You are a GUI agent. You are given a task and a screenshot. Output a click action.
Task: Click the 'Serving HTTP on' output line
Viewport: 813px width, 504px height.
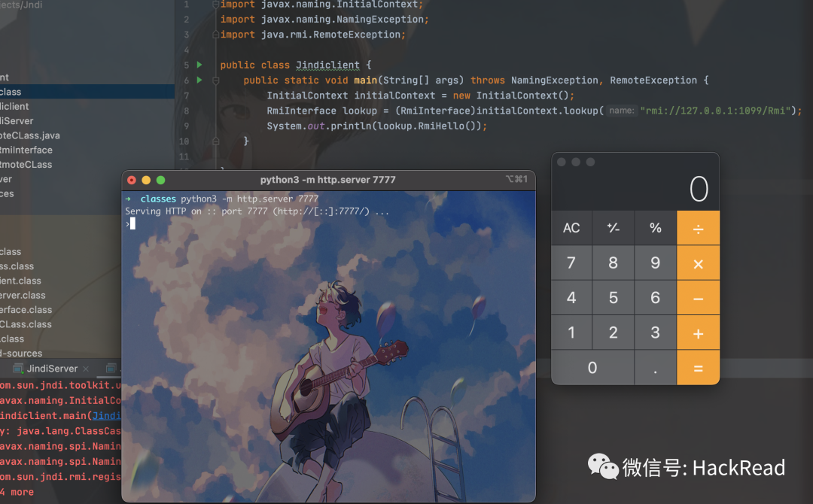pyautogui.click(x=257, y=211)
